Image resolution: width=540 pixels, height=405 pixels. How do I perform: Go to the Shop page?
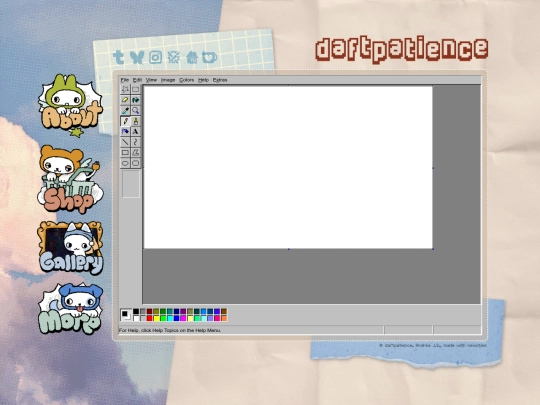(70, 179)
